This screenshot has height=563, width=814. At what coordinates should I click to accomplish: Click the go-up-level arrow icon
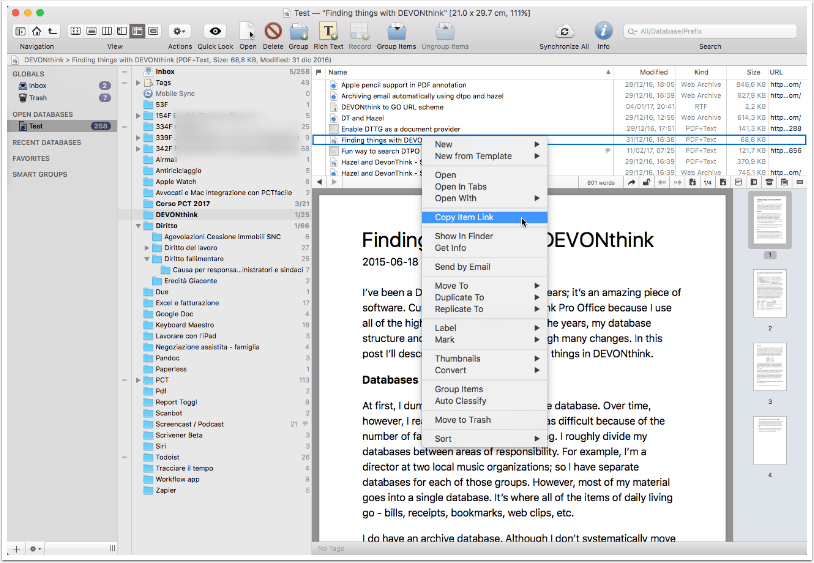[x=52, y=31]
